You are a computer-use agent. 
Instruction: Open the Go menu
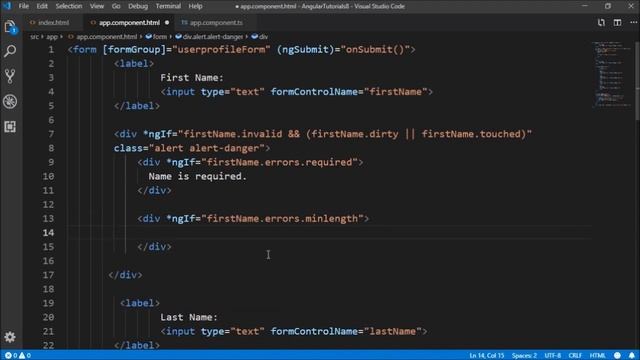pyautogui.click(x=116, y=6)
